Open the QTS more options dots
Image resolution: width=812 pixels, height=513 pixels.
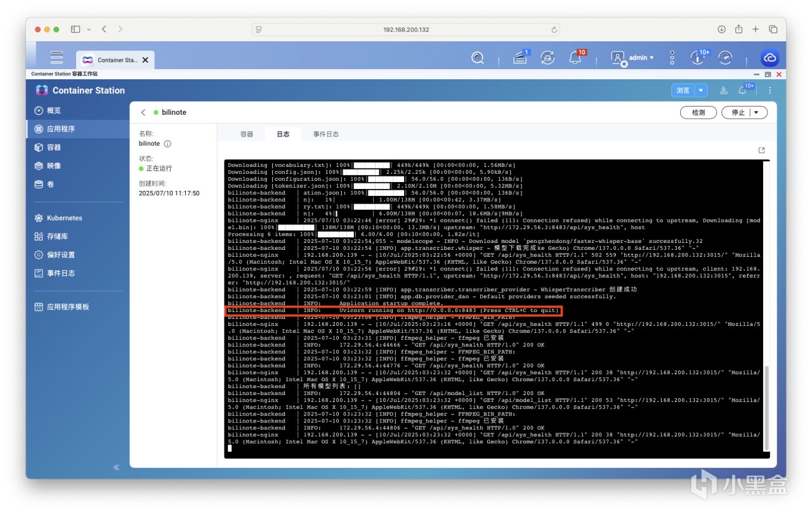click(x=672, y=58)
